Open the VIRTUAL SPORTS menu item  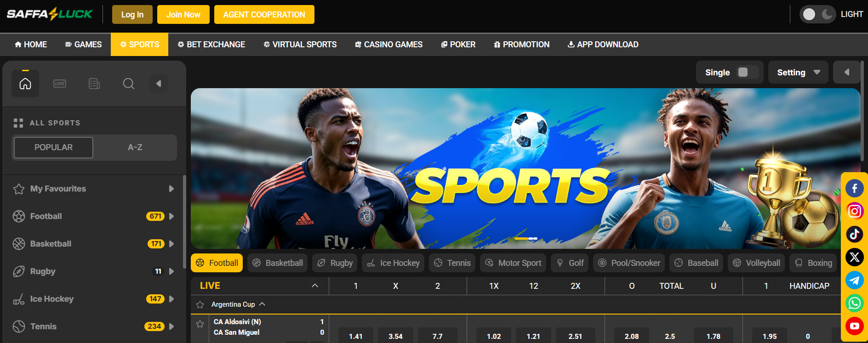point(300,45)
